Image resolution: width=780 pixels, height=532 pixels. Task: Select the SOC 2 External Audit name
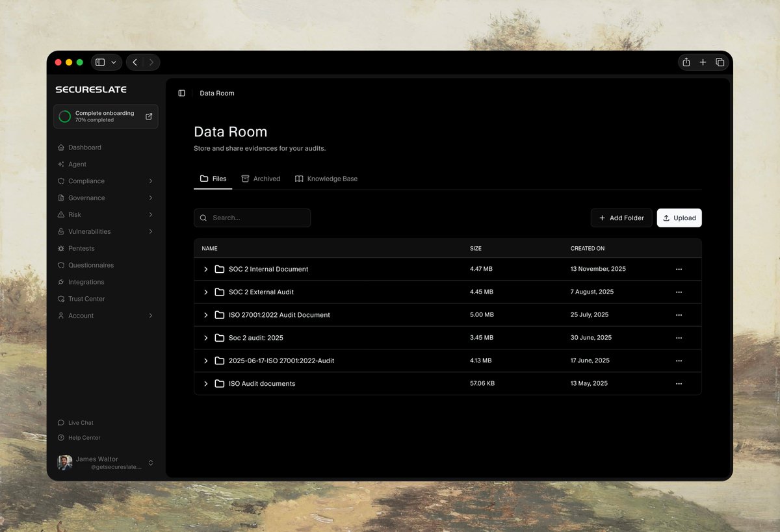coord(261,292)
